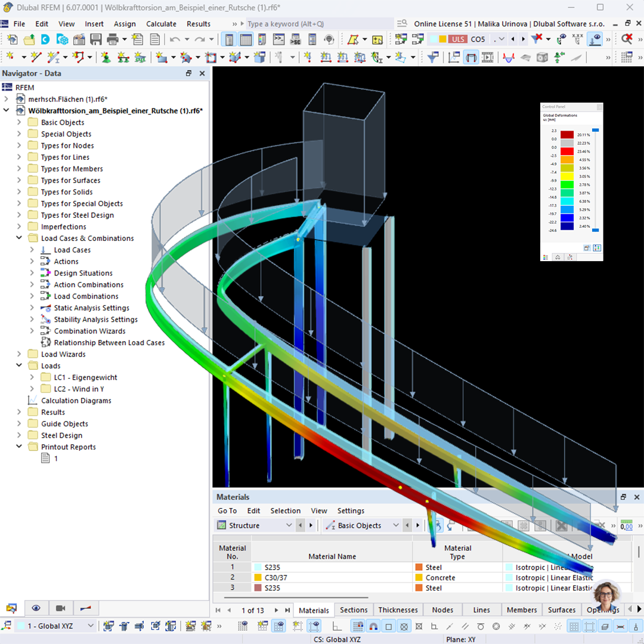Click the decimal places 0,00 icon in Materials
Viewport: 644px width, 644px height.
(626, 526)
